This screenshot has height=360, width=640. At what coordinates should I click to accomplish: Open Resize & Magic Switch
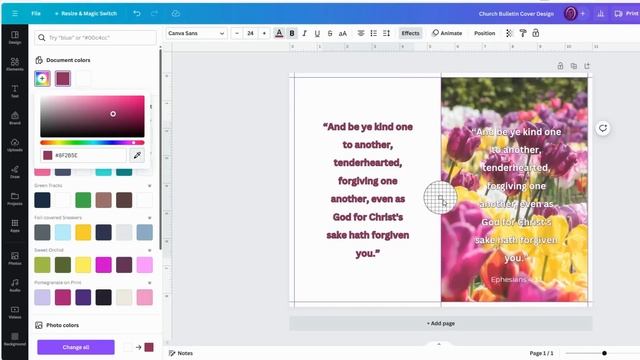pos(86,13)
